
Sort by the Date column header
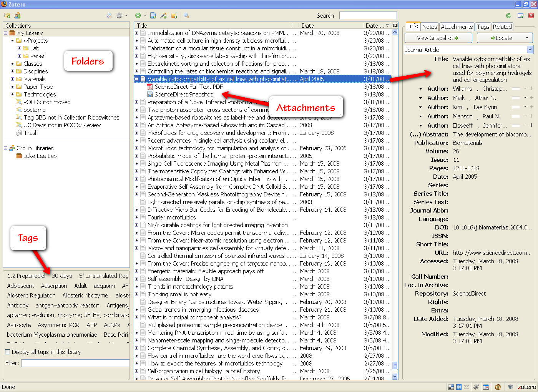(331, 26)
